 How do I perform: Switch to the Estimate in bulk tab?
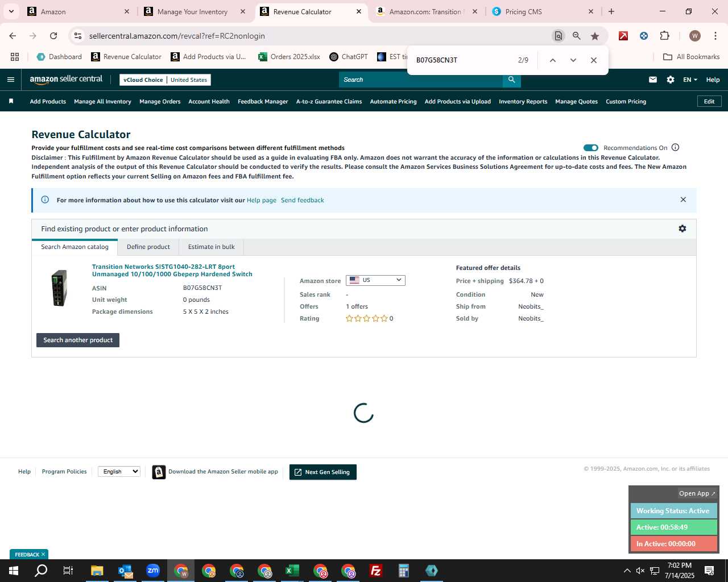(211, 247)
